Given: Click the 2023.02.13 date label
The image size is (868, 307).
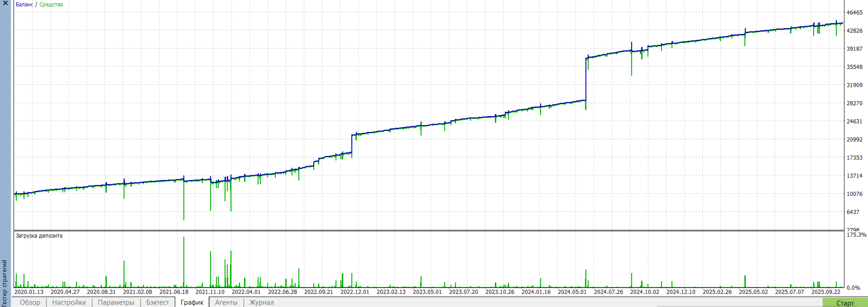Looking at the screenshot, I should coord(391,292).
